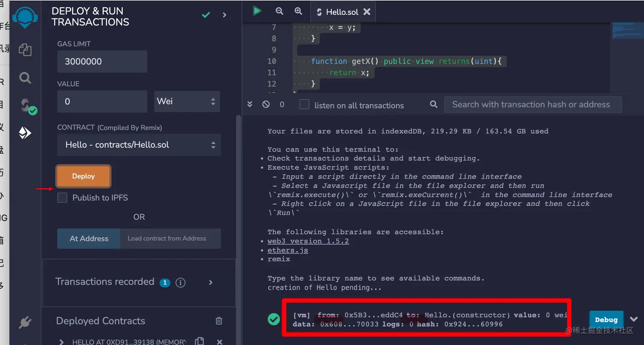Open the Wei unit dropdown

click(x=187, y=101)
